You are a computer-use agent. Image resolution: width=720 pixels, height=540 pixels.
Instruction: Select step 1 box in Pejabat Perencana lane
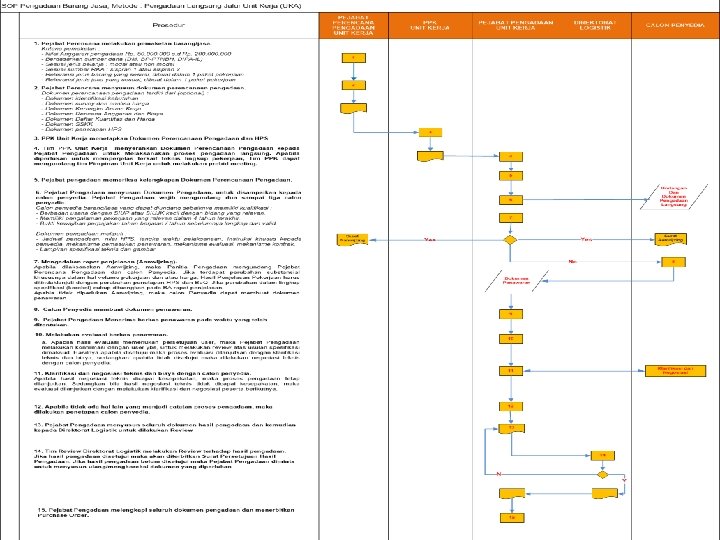coord(354,58)
